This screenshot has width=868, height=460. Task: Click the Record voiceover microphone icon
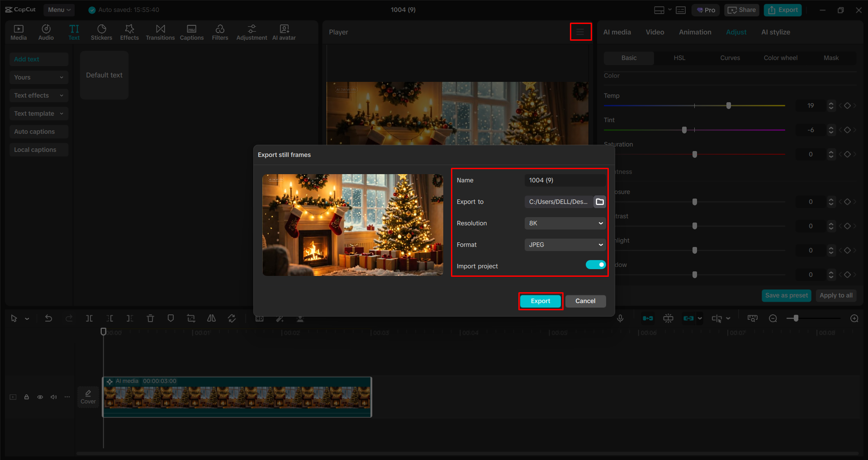click(x=620, y=318)
